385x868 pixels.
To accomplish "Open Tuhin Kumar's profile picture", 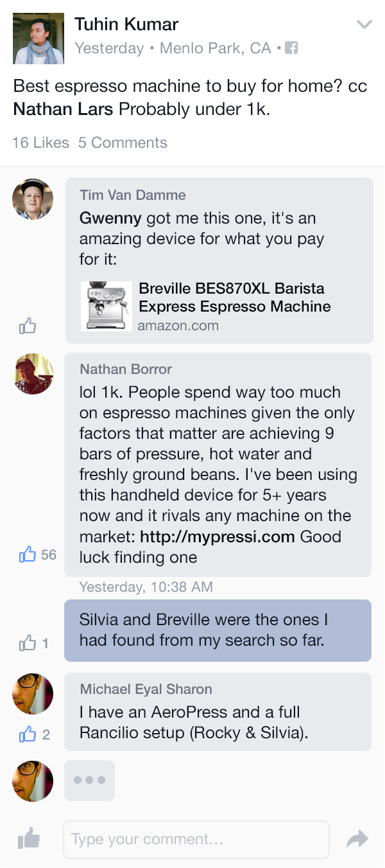I will [x=38, y=39].
